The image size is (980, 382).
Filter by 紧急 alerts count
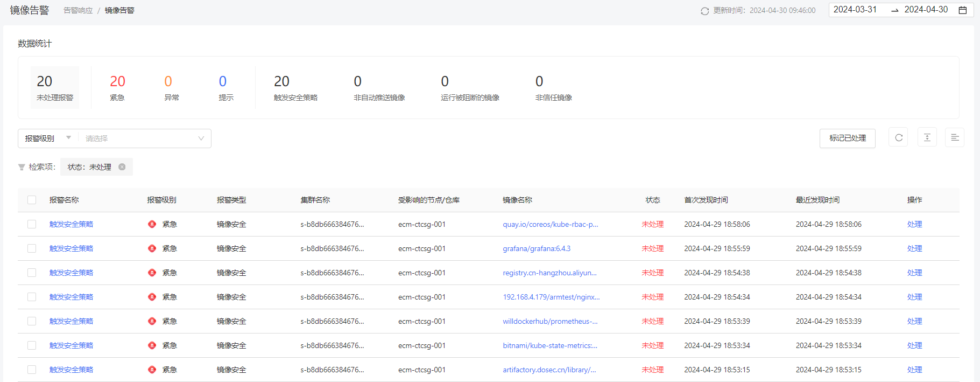[117, 88]
